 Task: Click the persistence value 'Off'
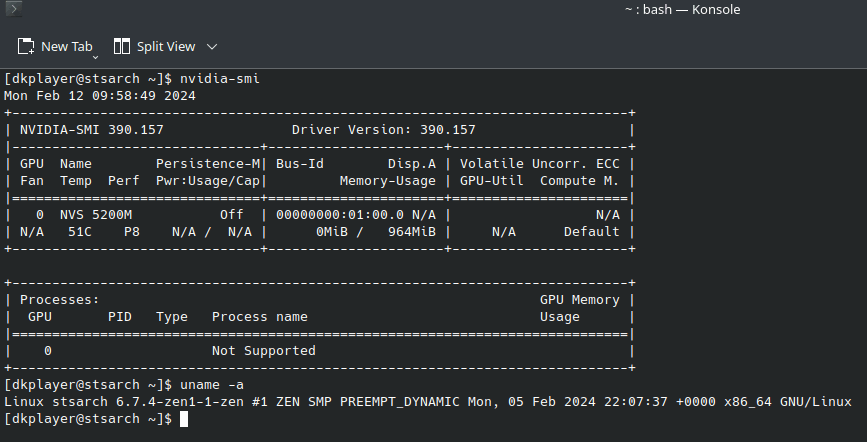232,215
